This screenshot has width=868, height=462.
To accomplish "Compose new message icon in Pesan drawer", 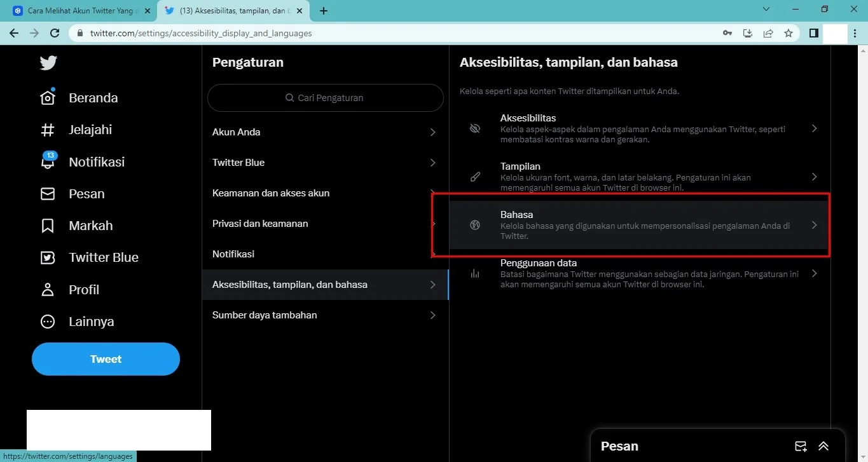I will (801, 446).
